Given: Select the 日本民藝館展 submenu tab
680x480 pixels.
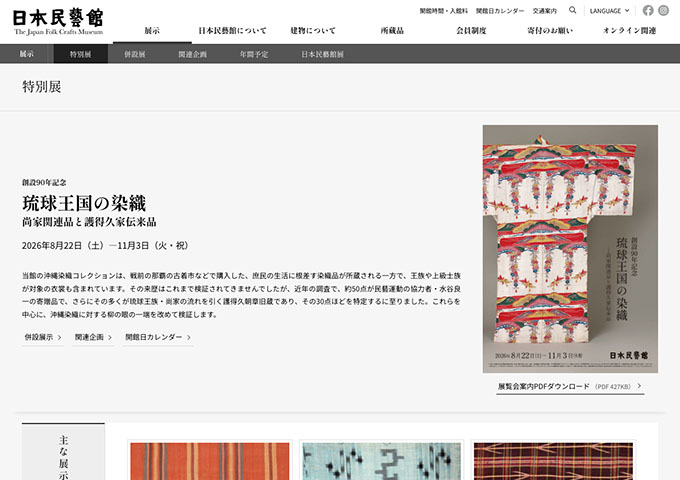Looking at the screenshot, I should tap(322, 54).
